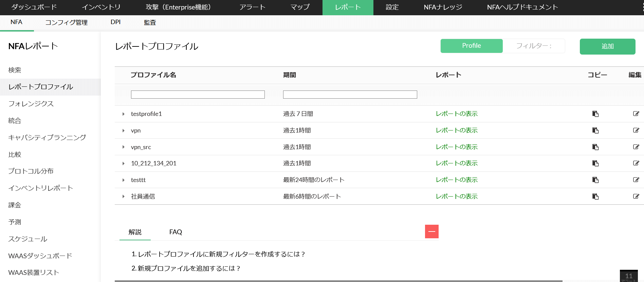This screenshot has width=644, height=282.
Task: Expand the vpn row details
Action: pyautogui.click(x=124, y=130)
